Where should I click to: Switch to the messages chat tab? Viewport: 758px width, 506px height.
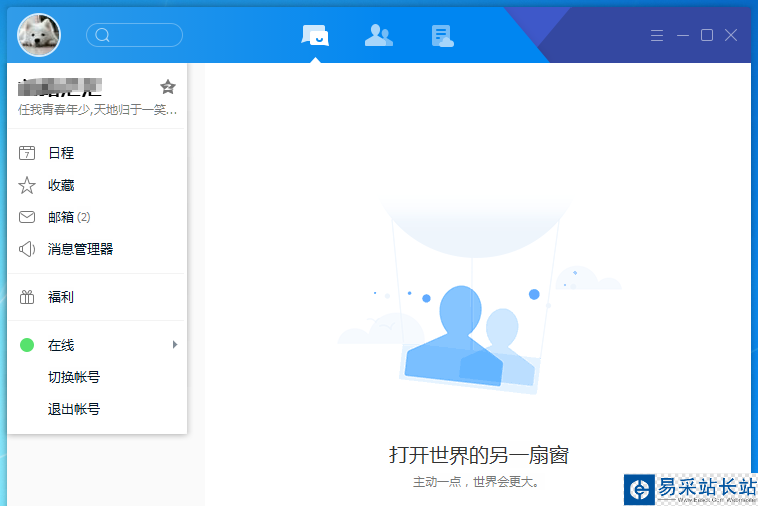click(315, 35)
